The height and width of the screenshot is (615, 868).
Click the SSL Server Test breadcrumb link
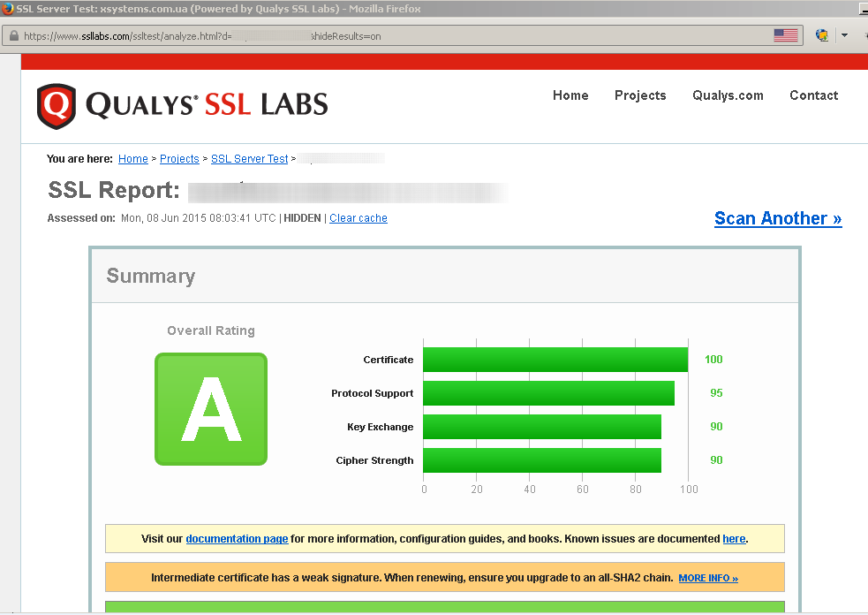249,159
